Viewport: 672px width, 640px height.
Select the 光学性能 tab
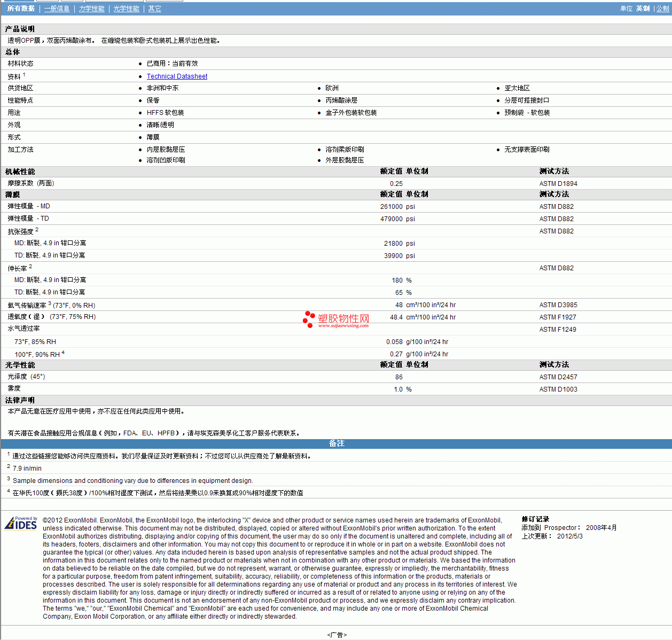(126, 9)
